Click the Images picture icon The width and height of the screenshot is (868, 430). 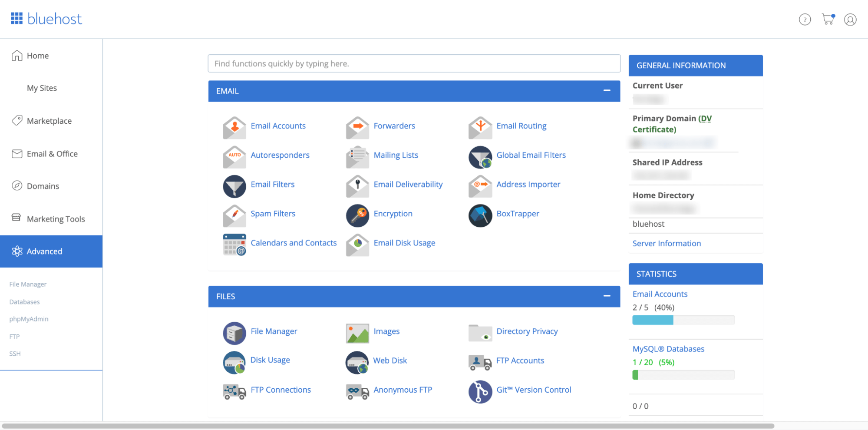coord(357,333)
